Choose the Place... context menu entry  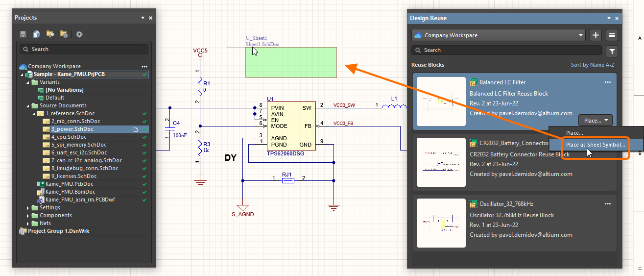click(574, 133)
